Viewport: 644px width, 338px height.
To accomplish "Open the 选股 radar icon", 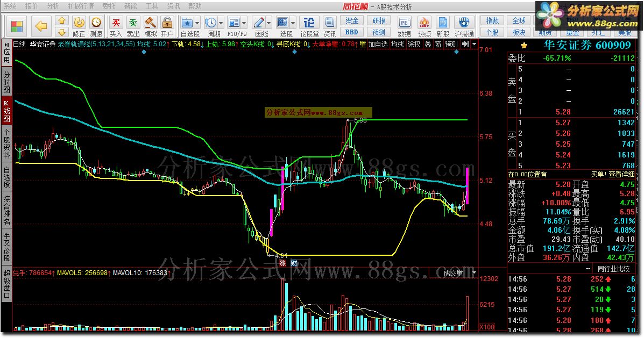I will tap(282, 22).
